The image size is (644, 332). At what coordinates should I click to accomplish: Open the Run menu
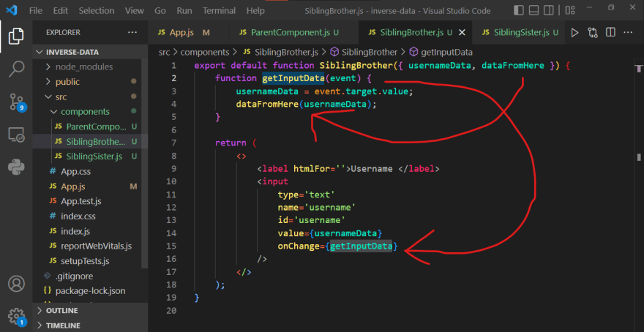click(184, 11)
